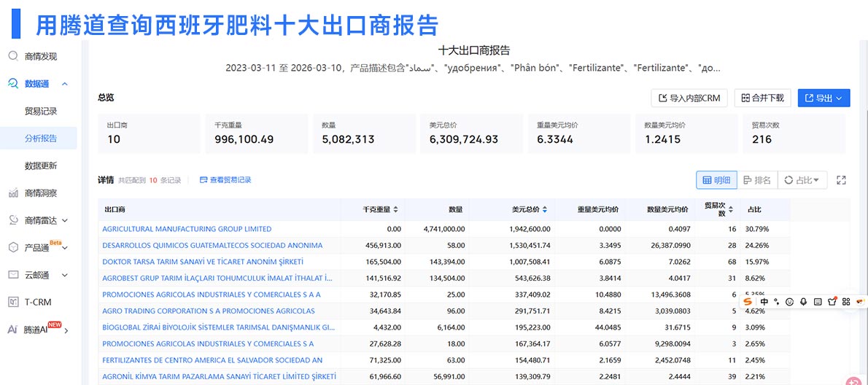
Task: Click 占比 cell 30.79%
Action: pos(757,229)
